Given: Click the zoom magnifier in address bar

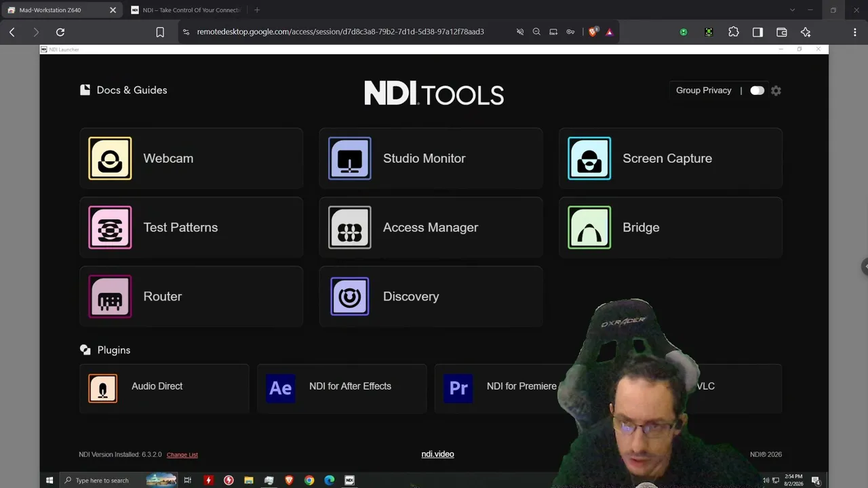Looking at the screenshot, I should tap(536, 32).
